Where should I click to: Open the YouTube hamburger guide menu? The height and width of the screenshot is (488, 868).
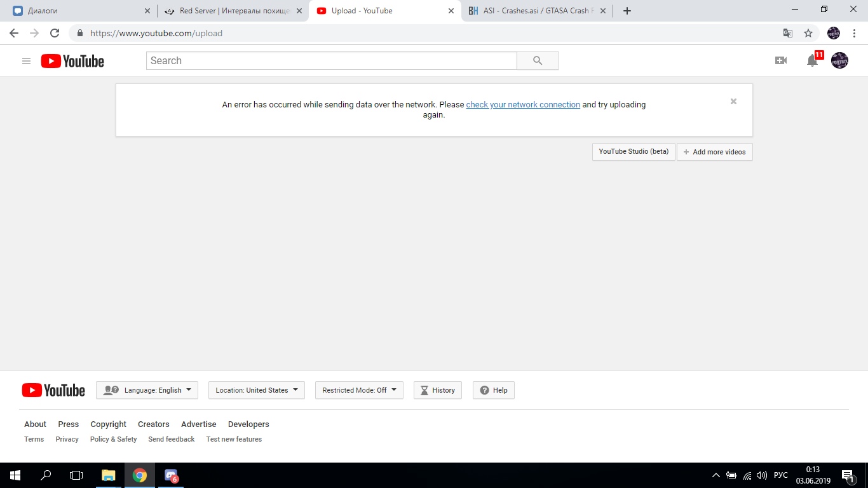[26, 61]
